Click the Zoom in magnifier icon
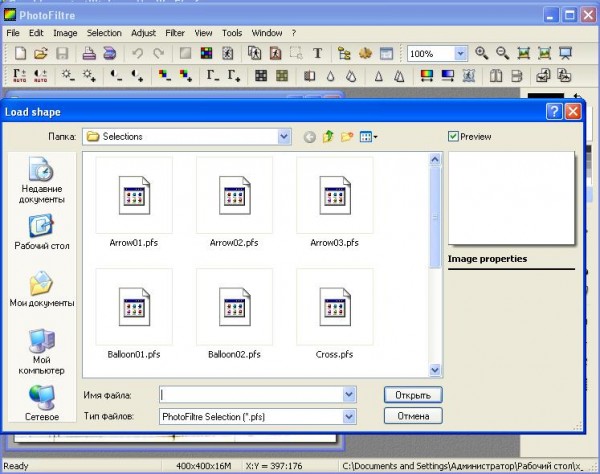 481,53
